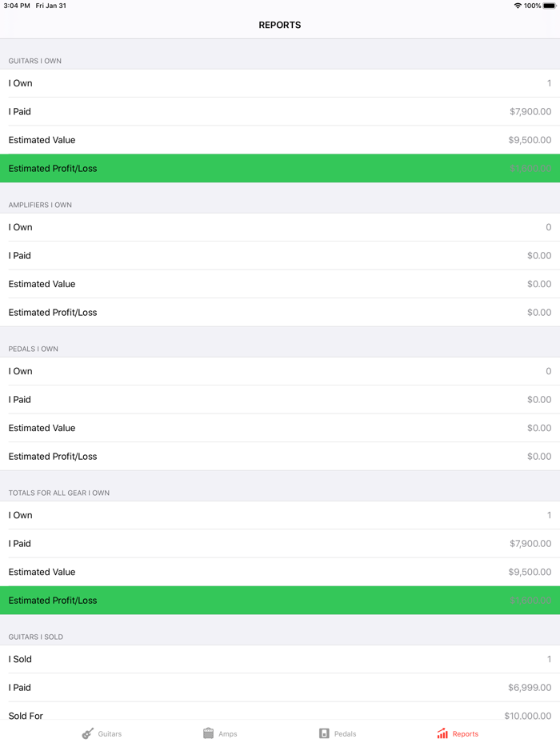
Task: Tap guitars Estimated Value $9,500.00 row
Action: click(x=280, y=140)
